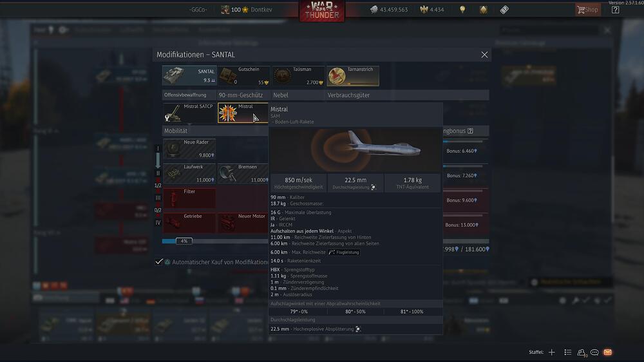Screen dimensions: 644x362
Task: Open the gold diamond premium icon
Action: click(x=484, y=10)
